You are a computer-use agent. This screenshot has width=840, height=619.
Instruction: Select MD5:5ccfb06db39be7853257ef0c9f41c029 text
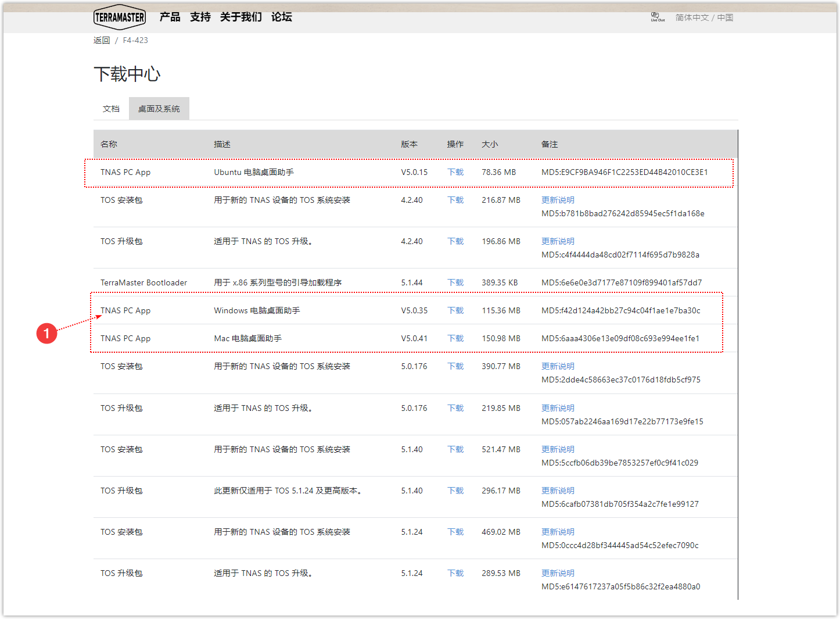click(x=620, y=463)
